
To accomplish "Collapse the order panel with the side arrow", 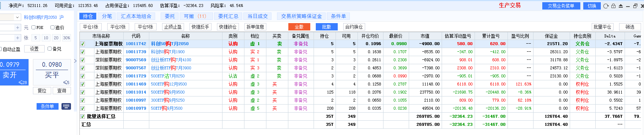I will click(x=75, y=61).
